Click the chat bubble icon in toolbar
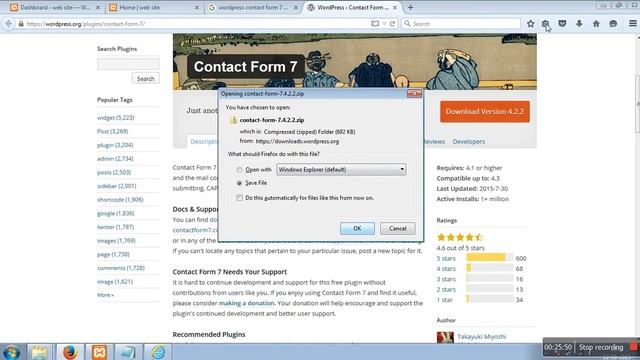 click(613, 24)
